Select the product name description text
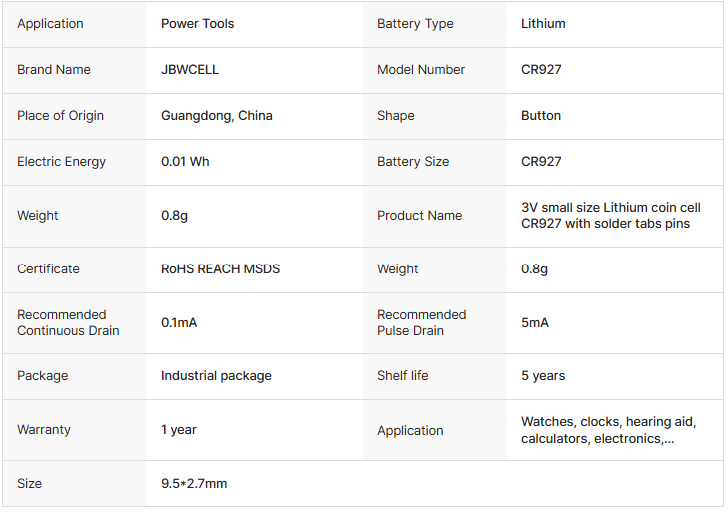The height and width of the screenshot is (513, 728). (x=610, y=216)
